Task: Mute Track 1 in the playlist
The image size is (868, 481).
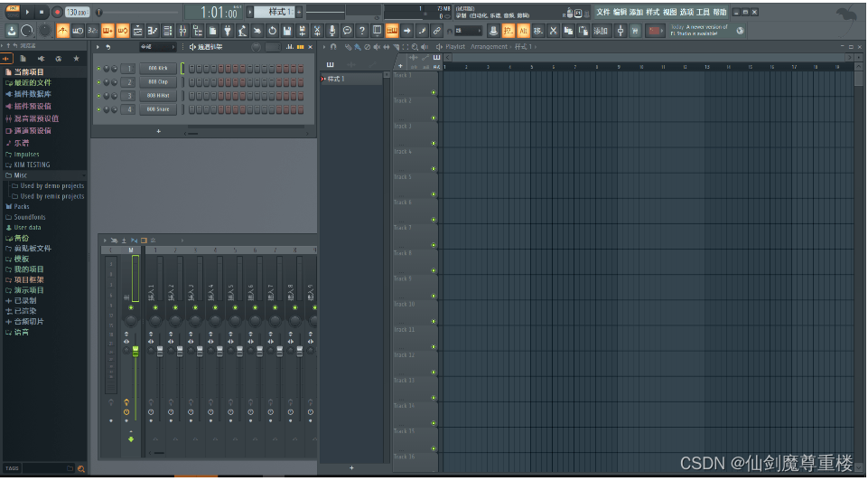Action: [x=434, y=92]
